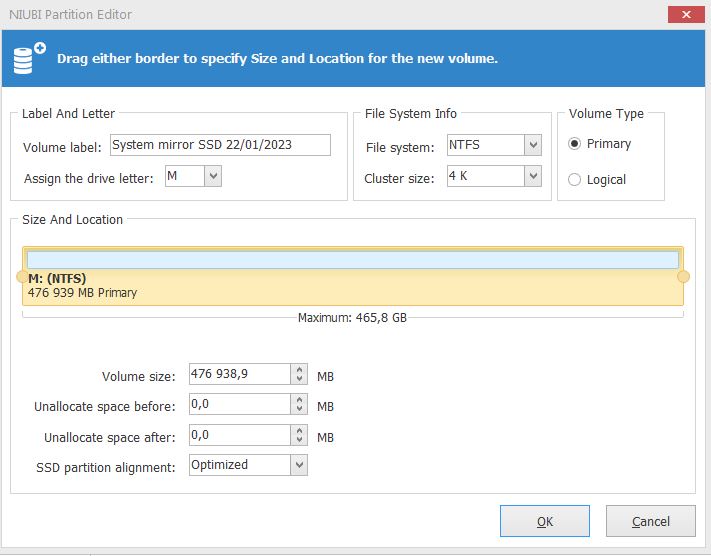Increase Unallocate space after value
This screenshot has height=556, width=711.
pyautogui.click(x=299, y=431)
